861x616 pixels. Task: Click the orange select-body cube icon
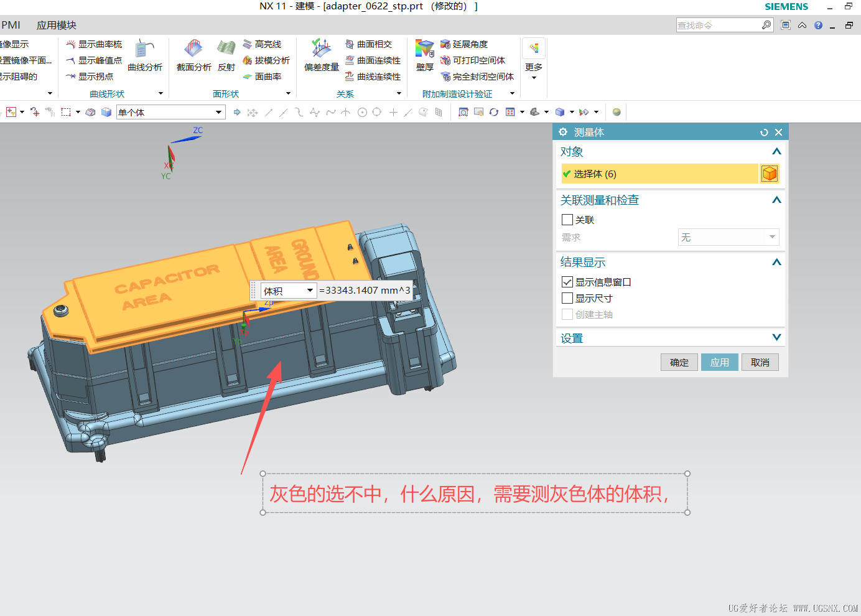tap(770, 174)
